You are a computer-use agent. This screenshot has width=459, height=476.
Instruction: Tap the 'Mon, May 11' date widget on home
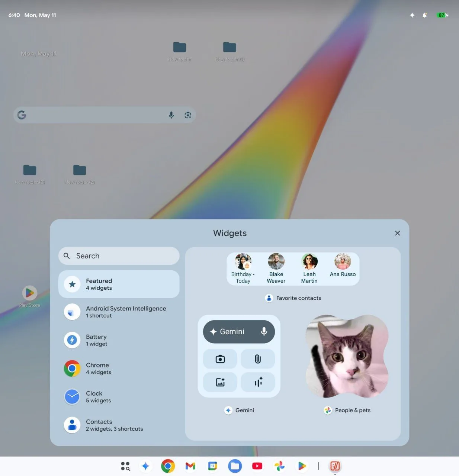pyautogui.click(x=39, y=54)
